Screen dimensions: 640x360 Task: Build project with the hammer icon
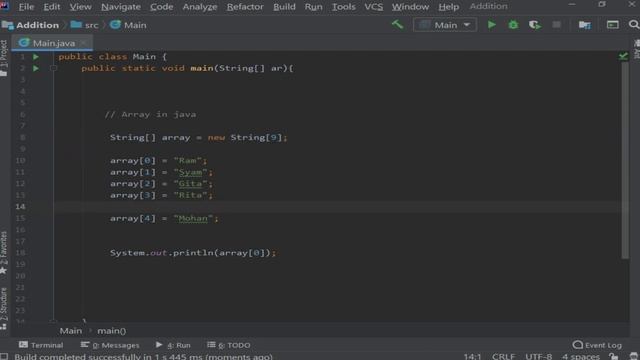397,24
